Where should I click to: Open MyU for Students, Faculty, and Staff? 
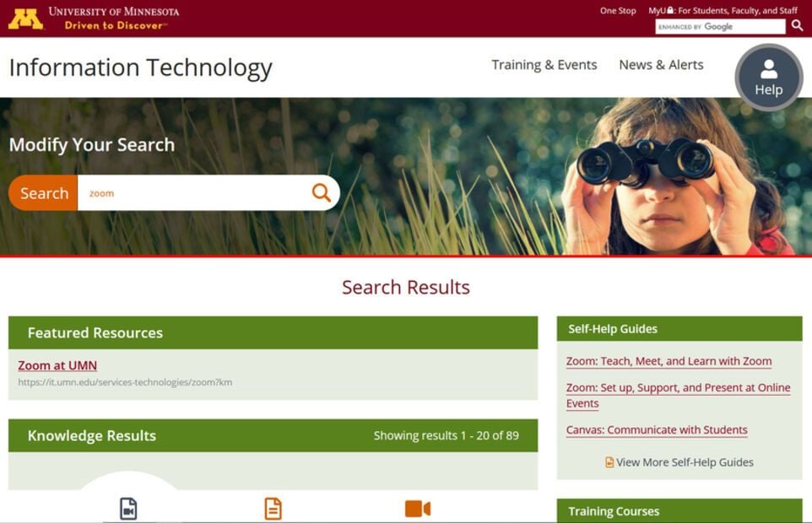point(723,10)
